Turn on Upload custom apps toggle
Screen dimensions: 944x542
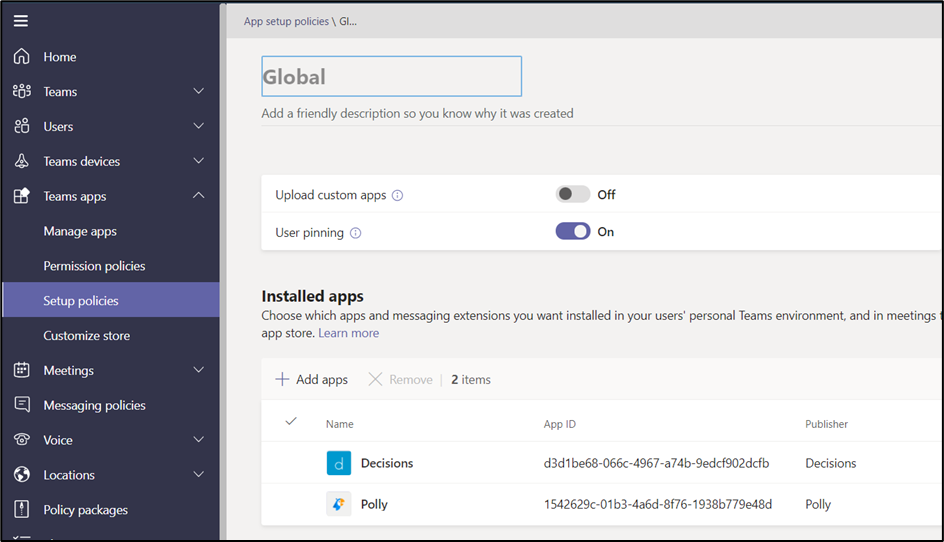573,194
